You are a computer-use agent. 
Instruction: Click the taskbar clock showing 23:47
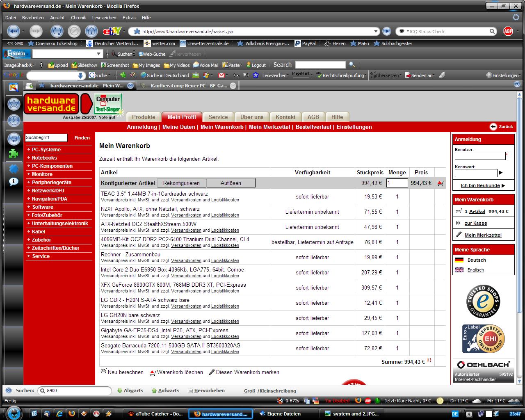515,413
